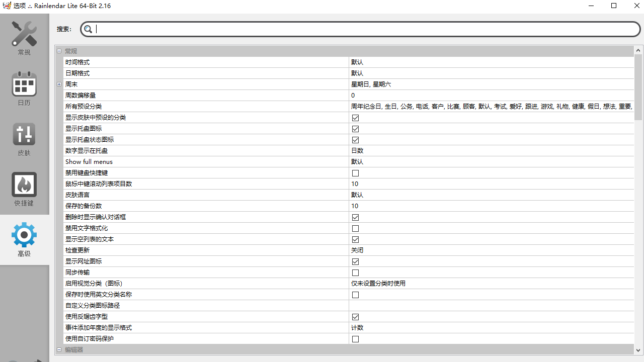Screen dimensions: 644x362
Task: Open the 检查更新 value set to 关闭
Action: click(x=491, y=250)
